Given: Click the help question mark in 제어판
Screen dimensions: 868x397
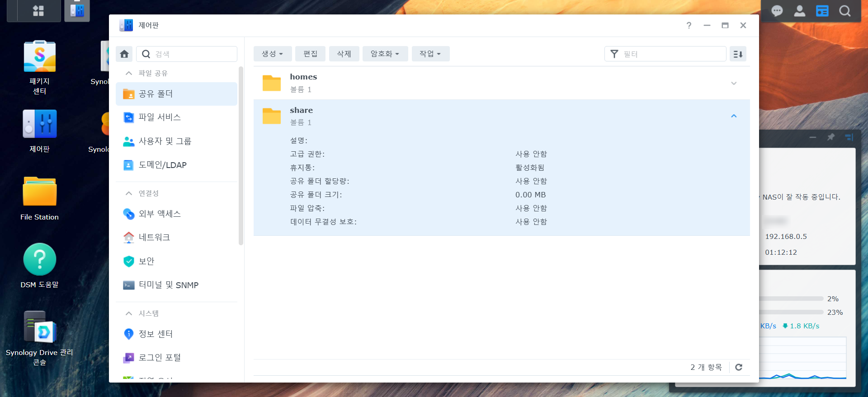Looking at the screenshot, I should coord(689,25).
